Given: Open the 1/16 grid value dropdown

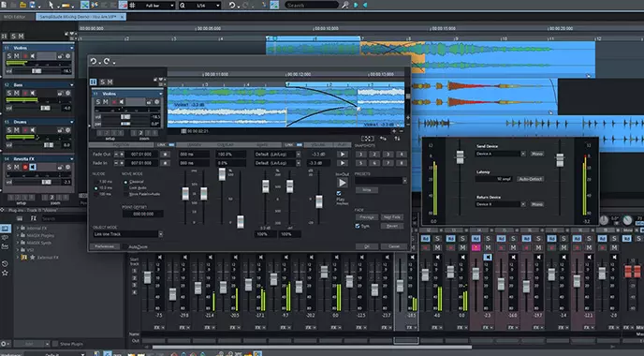Looking at the screenshot, I should click(218, 6).
